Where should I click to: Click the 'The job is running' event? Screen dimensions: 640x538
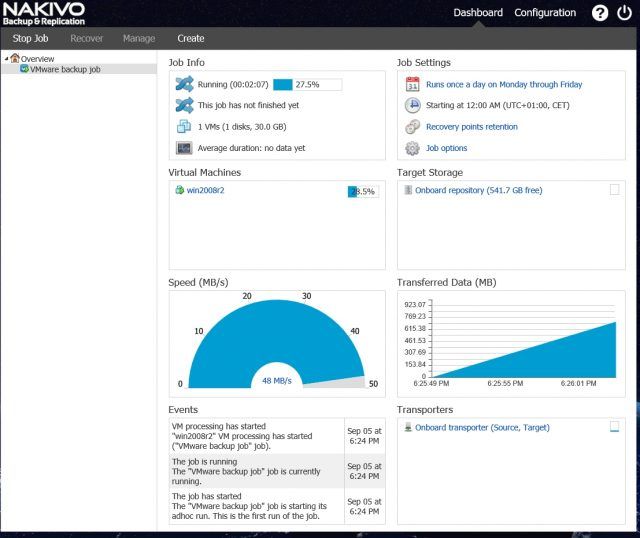(277, 471)
